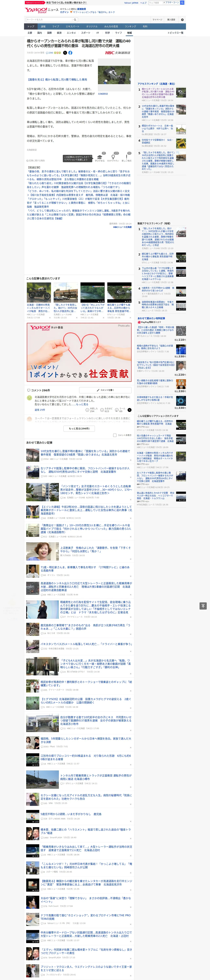Share the comment on X

click(x=130, y=410)
